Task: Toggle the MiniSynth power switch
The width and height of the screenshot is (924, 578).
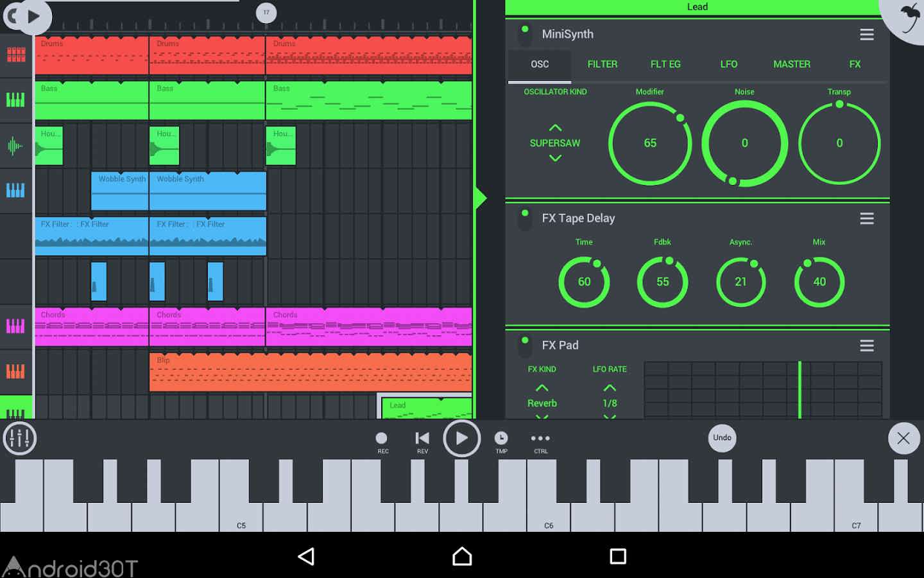Action: click(x=525, y=35)
